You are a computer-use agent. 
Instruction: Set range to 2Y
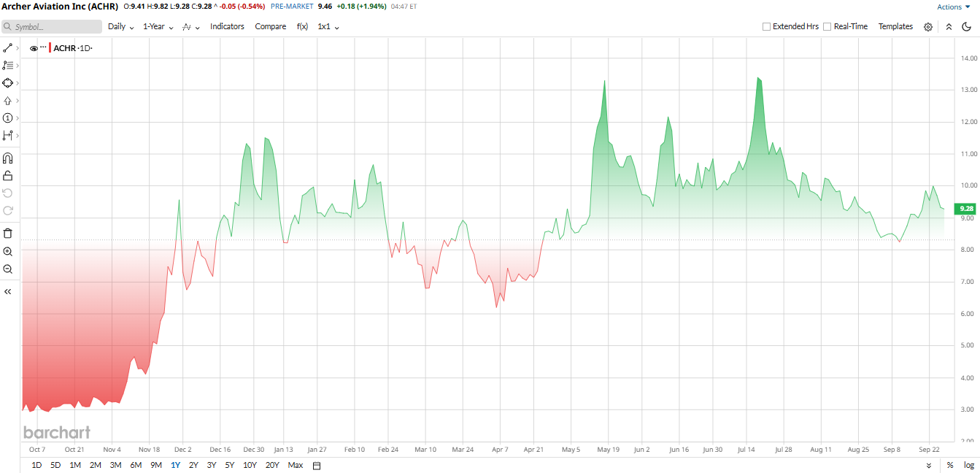[x=193, y=465]
